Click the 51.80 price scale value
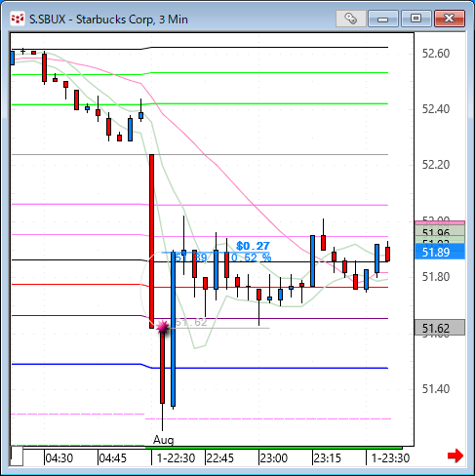This screenshot has width=475, height=476. click(x=436, y=277)
